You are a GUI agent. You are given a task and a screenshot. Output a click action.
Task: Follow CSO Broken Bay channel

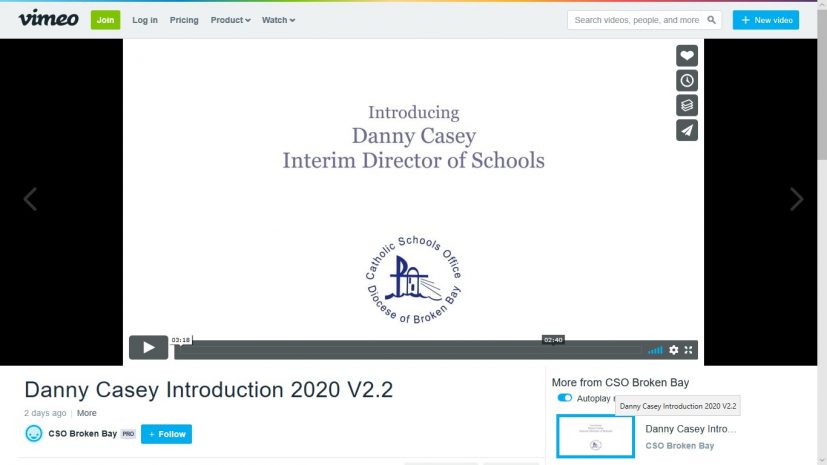click(x=166, y=434)
